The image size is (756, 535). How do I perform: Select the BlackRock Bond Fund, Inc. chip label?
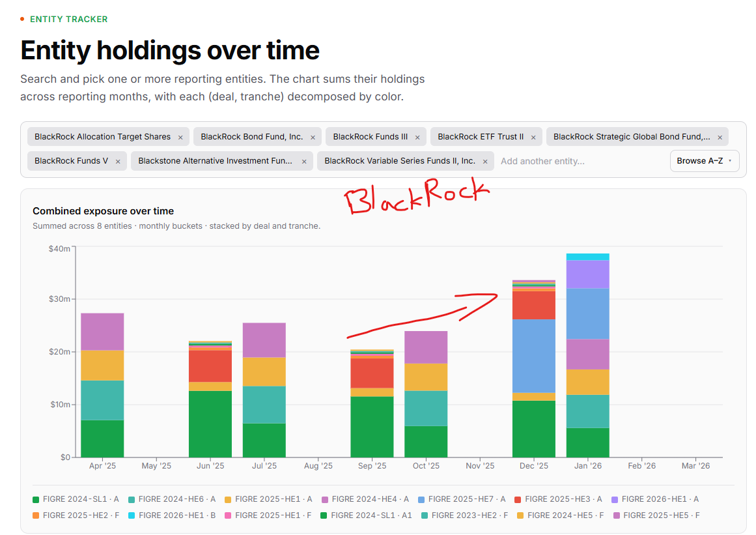click(252, 137)
